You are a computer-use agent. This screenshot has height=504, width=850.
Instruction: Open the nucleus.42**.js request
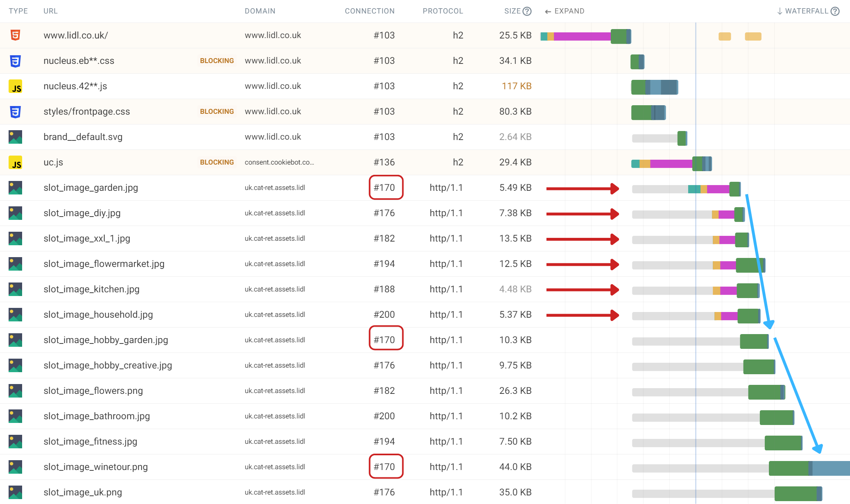[75, 86]
